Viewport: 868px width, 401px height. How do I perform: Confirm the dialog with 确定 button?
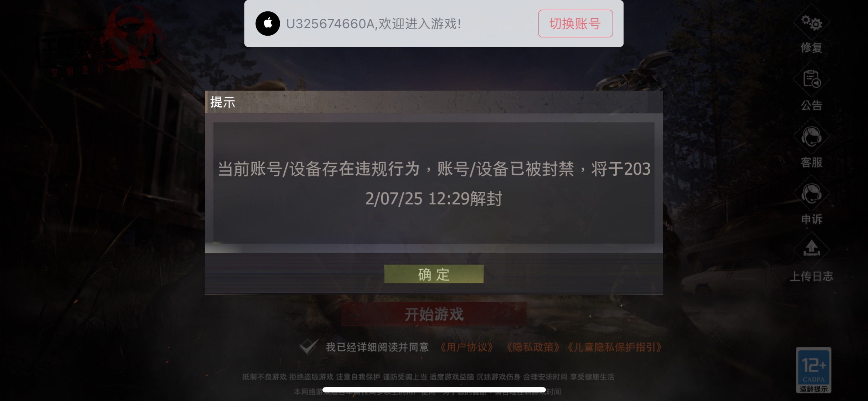(x=434, y=274)
